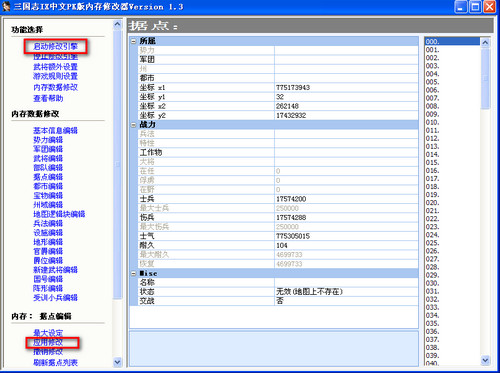
Task: Open 武将编辑
Action: (48, 158)
